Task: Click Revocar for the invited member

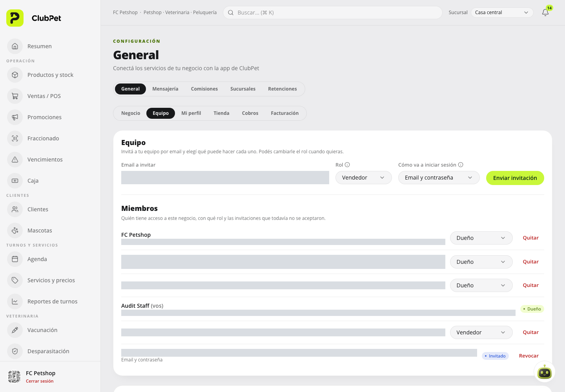Action: pyautogui.click(x=529, y=356)
